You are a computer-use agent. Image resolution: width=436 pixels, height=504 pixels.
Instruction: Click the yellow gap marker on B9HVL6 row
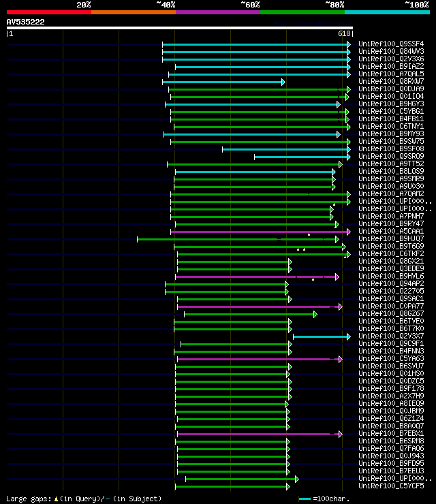pos(313,279)
